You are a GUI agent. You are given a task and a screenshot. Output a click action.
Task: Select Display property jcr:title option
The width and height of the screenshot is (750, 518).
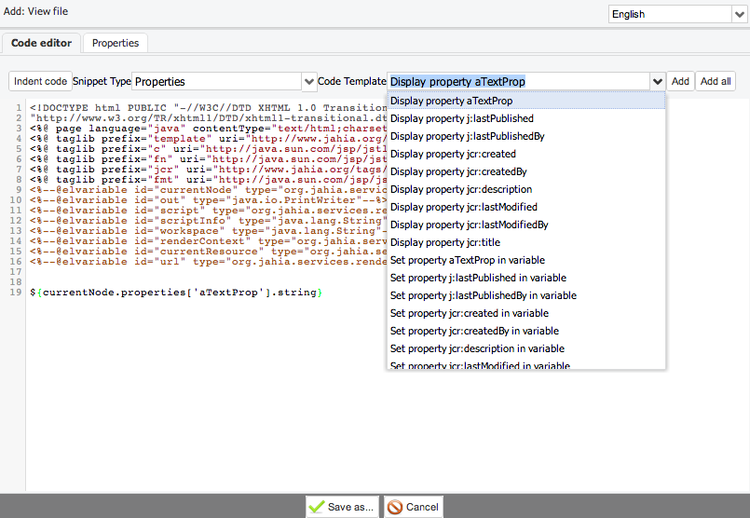(x=526, y=242)
